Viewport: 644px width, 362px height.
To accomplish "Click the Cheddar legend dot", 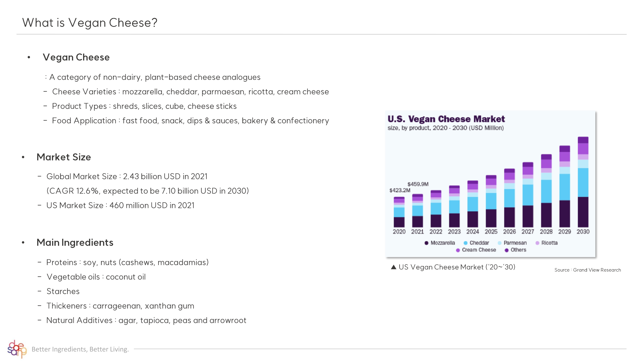I will tap(466, 243).
